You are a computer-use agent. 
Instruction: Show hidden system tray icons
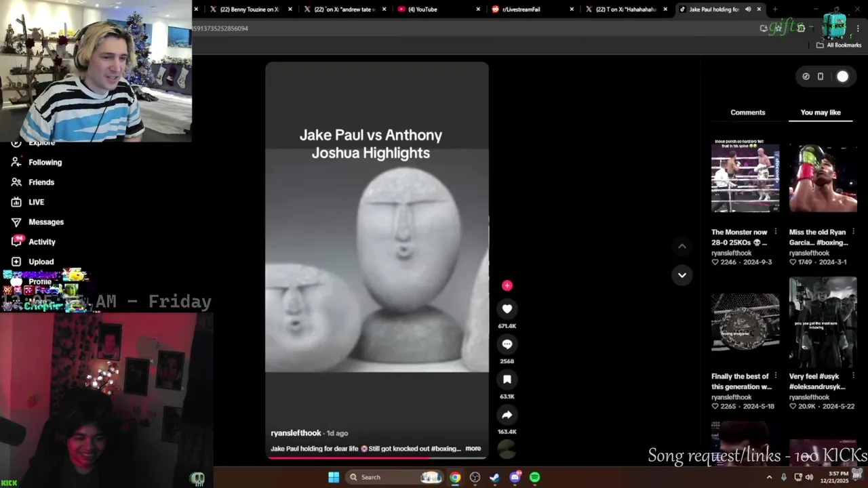click(x=769, y=477)
